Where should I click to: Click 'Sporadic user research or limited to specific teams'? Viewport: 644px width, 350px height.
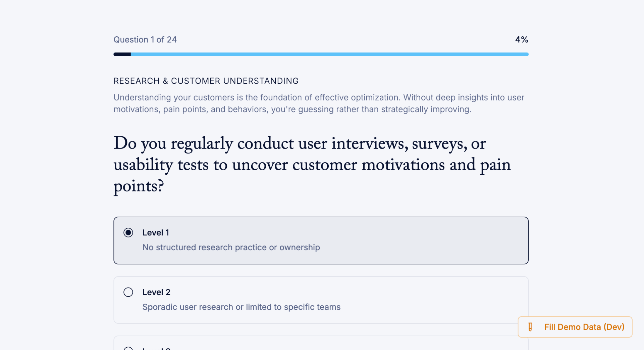tap(241, 307)
